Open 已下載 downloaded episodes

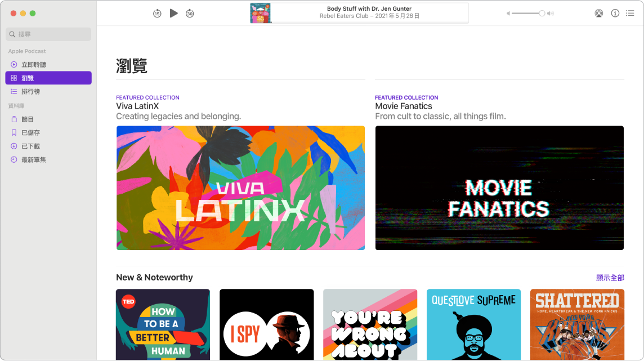[30, 146]
